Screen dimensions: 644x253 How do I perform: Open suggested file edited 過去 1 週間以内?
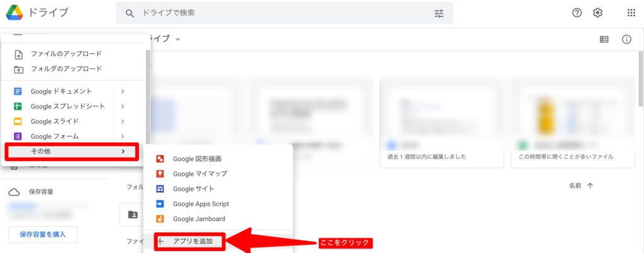[442, 122]
